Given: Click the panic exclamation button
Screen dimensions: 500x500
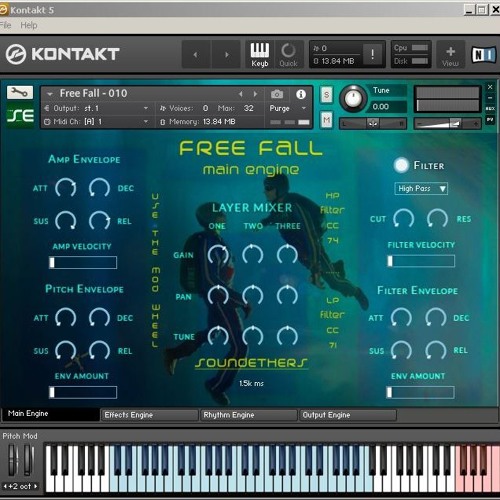Looking at the screenshot, I should (x=372, y=54).
